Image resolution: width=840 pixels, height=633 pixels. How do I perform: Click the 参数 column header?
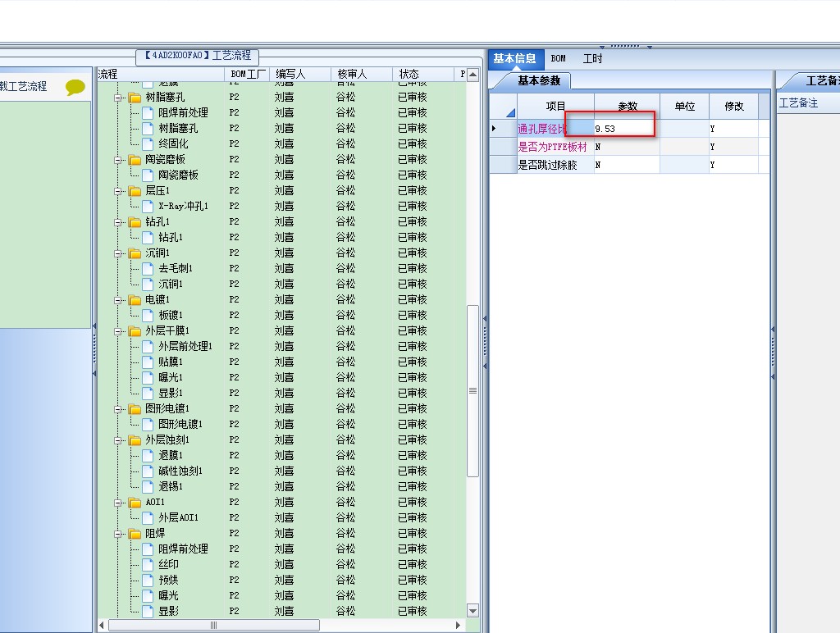point(627,106)
